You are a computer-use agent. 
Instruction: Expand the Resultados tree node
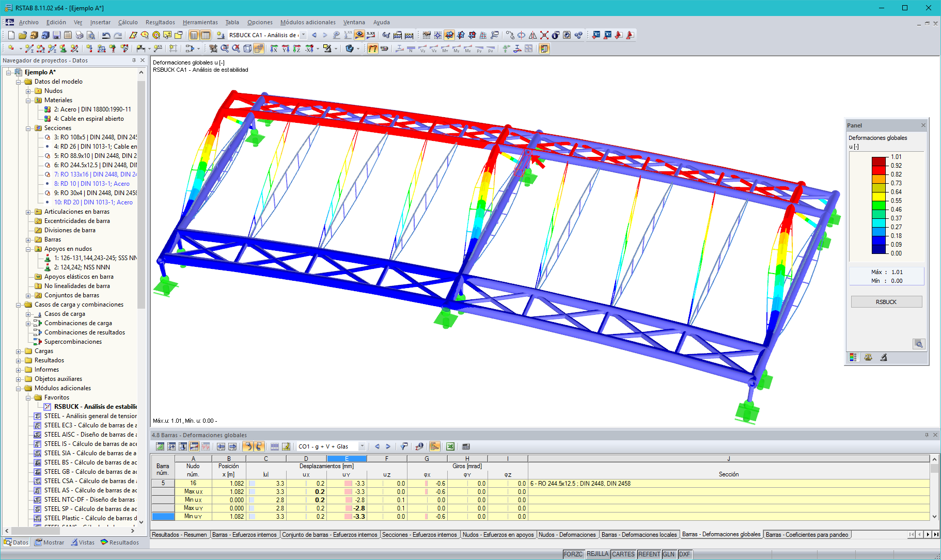19,360
